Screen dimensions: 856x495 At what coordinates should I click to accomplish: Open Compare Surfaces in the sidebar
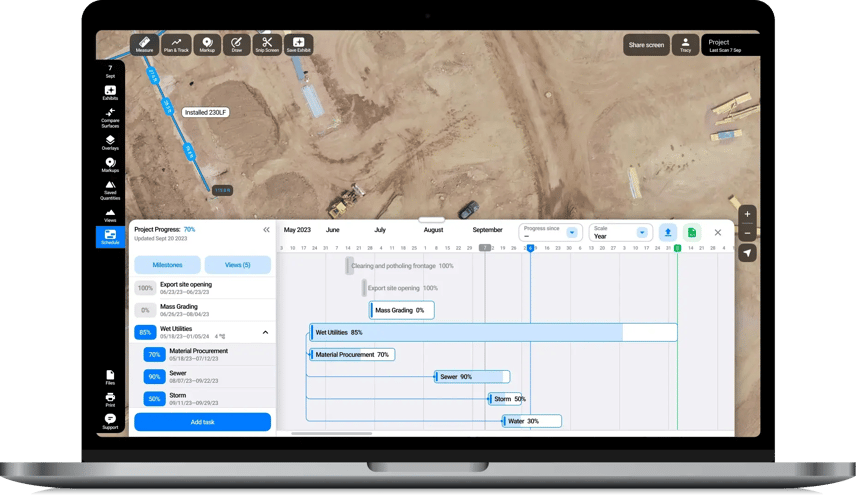point(110,118)
